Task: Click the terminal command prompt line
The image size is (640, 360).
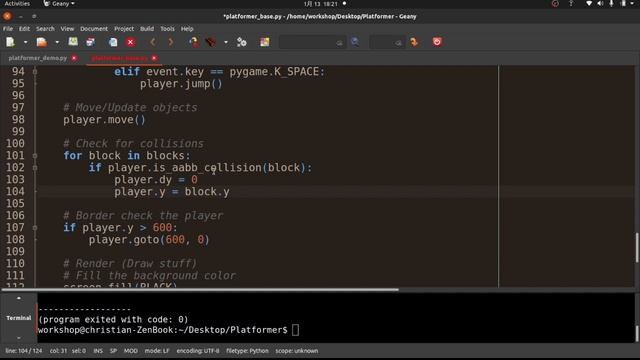Action: [x=168, y=330]
